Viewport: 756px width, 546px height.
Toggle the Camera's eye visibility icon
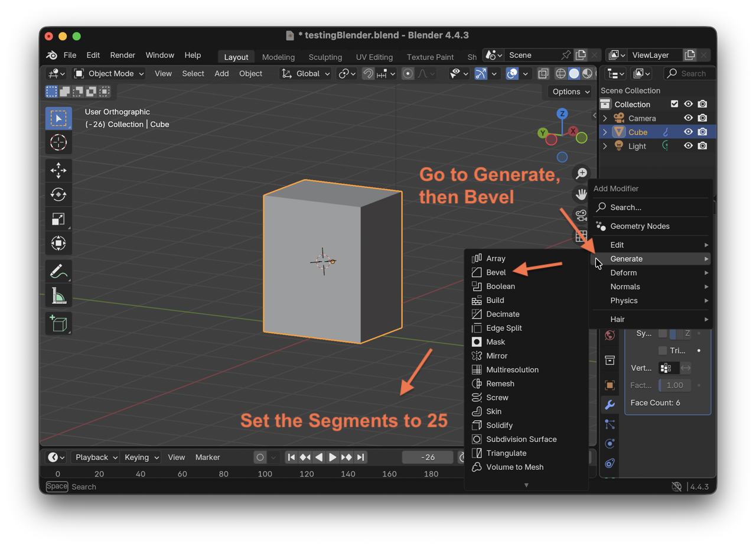click(x=688, y=118)
